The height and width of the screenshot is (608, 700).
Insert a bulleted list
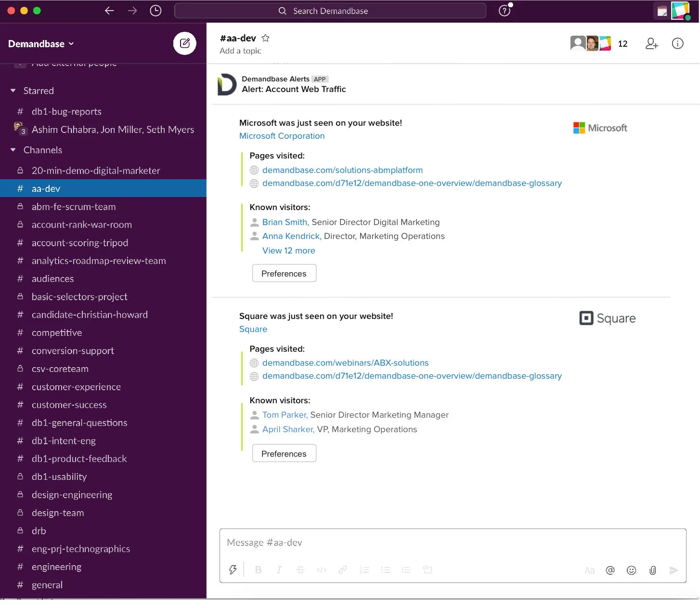(x=386, y=570)
